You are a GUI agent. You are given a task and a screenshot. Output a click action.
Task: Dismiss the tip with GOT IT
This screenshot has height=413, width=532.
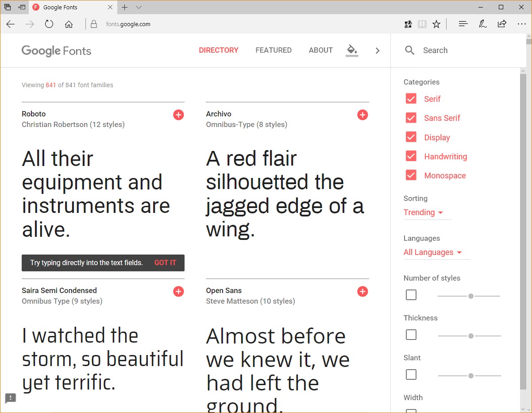pyautogui.click(x=165, y=263)
